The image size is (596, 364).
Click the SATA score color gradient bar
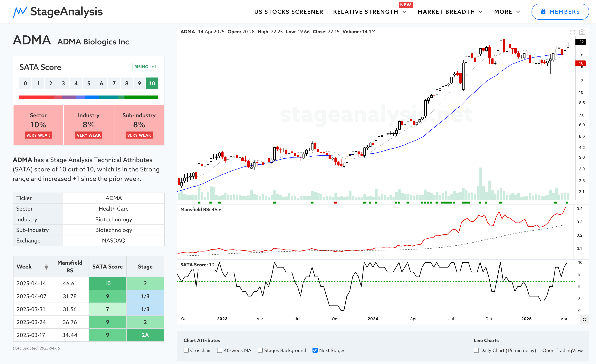pos(89,97)
